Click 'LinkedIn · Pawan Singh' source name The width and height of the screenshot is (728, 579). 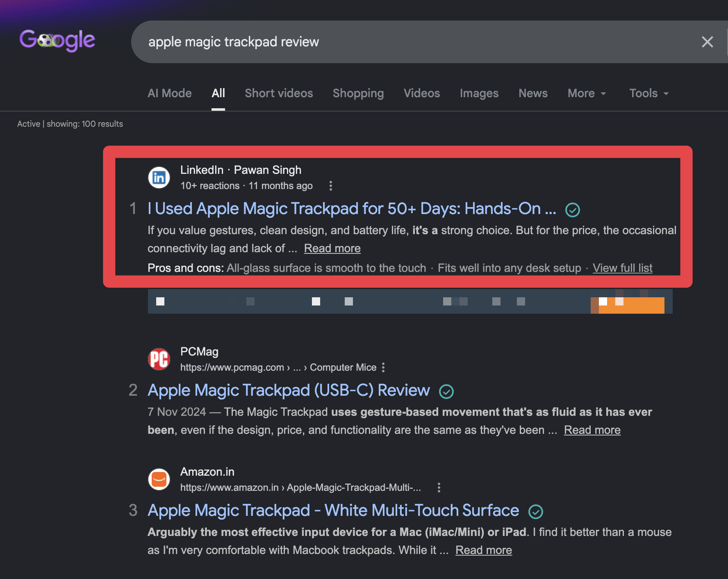tap(241, 170)
